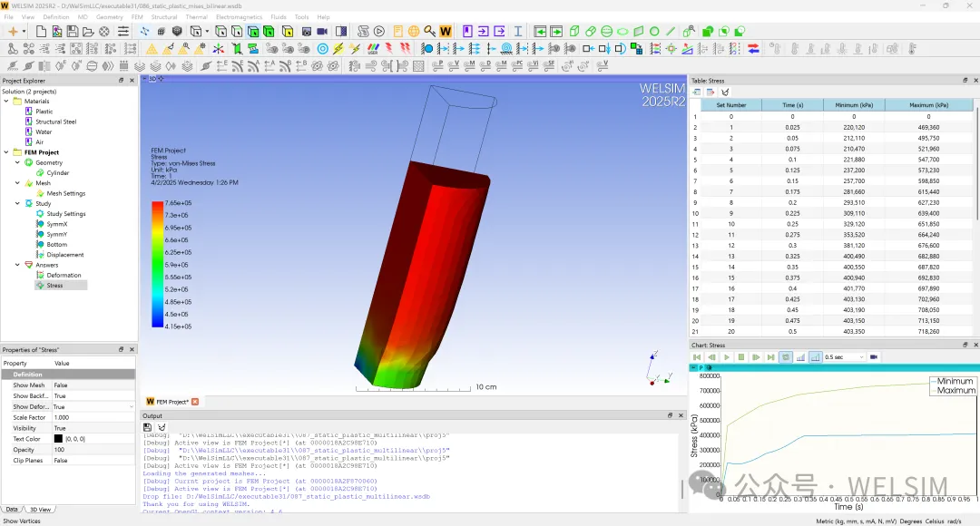Viewport: 980px width, 526px height.
Task: Click the red-blue swap arrows icon
Action: 754,49
